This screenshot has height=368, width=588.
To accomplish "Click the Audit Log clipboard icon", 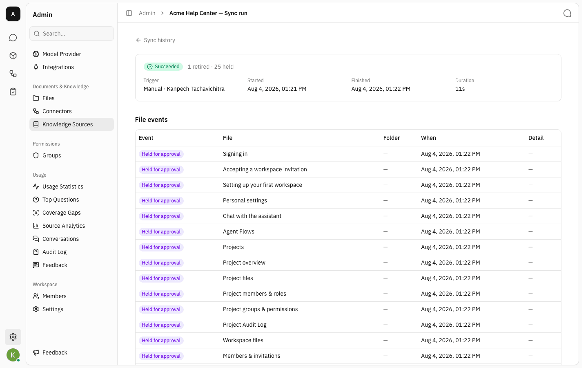I will coord(36,252).
